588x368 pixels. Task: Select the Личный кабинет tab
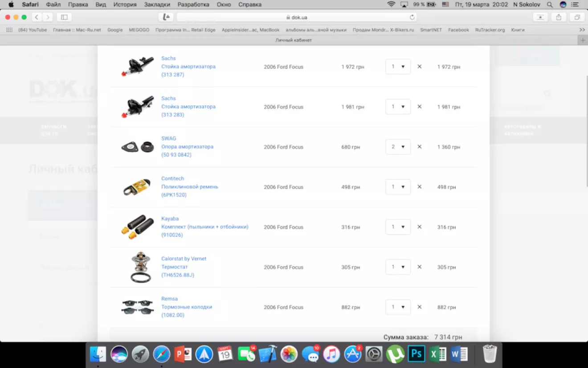coord(294,40)
